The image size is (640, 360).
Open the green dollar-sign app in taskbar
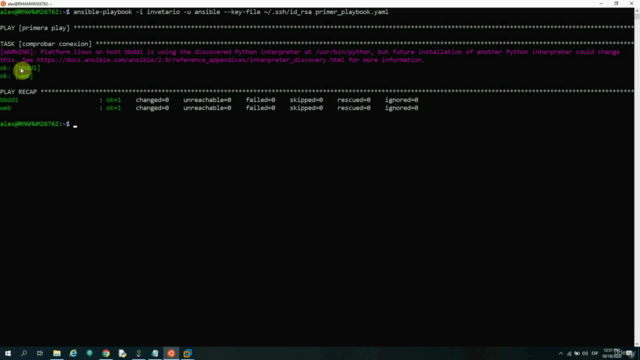[138, 353]
